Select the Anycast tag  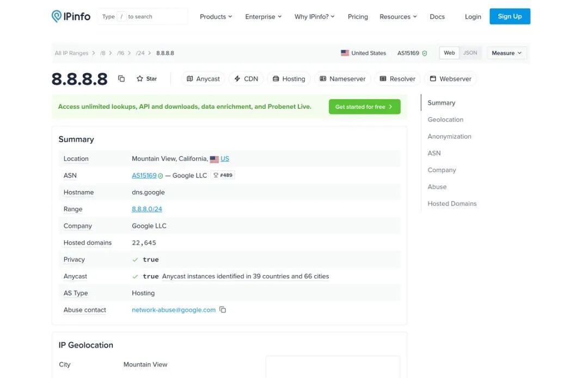coord(203,79)
